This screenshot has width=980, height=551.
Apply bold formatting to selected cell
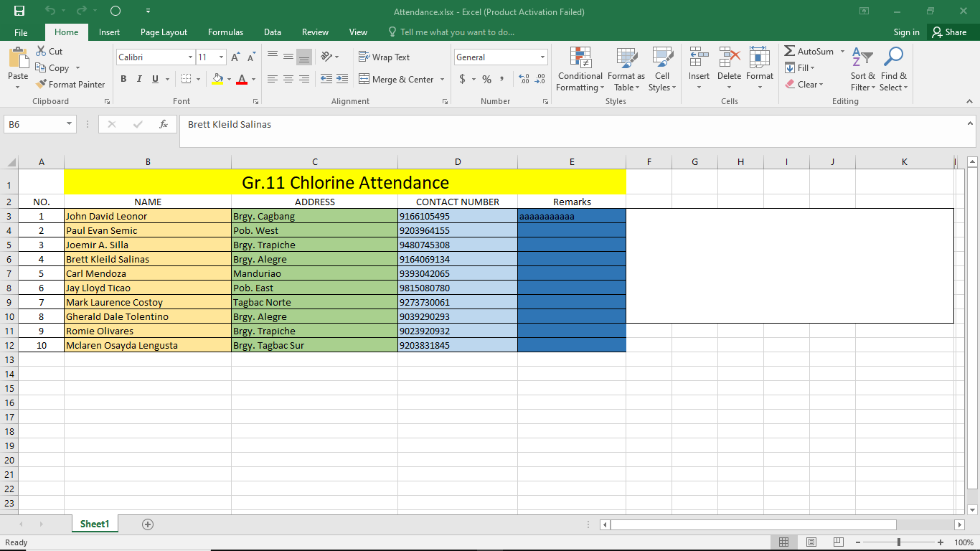(123, 79)
